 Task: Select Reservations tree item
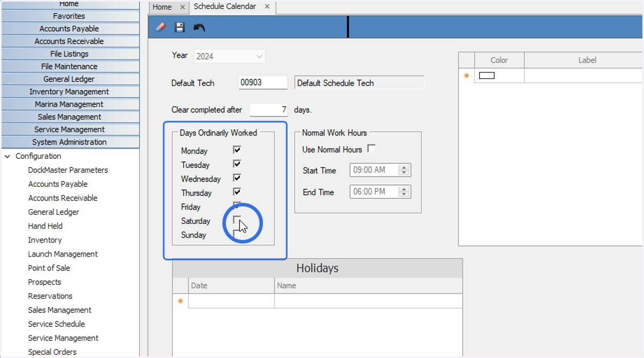coord(50,296)
